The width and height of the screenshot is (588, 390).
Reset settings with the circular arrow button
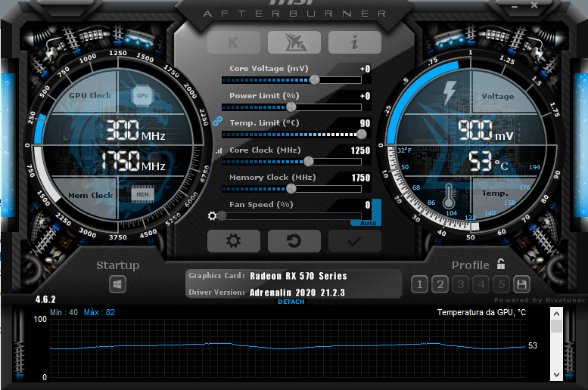point(294,241)
